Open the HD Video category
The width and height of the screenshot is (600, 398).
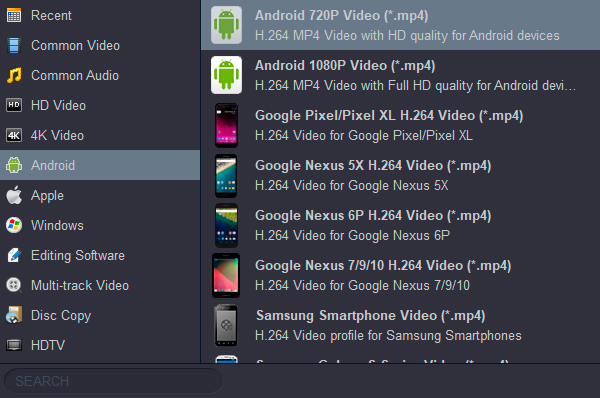(100, 105)
